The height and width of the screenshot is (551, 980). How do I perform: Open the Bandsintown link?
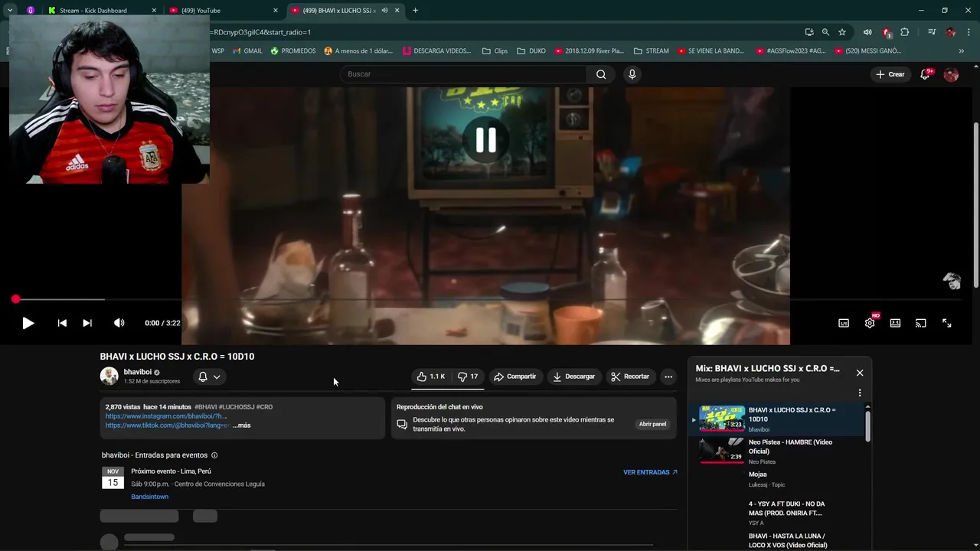pyautogui.click(x=149, y=497)
